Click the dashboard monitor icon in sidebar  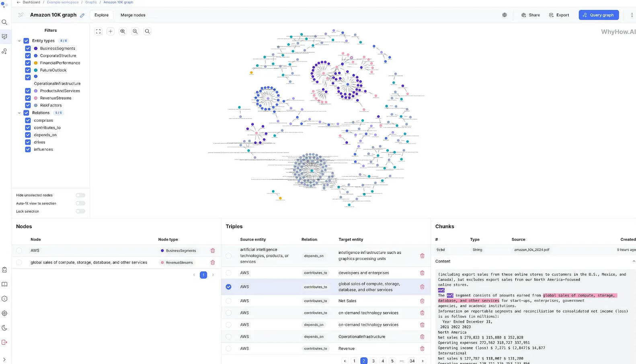click(4, 37)
